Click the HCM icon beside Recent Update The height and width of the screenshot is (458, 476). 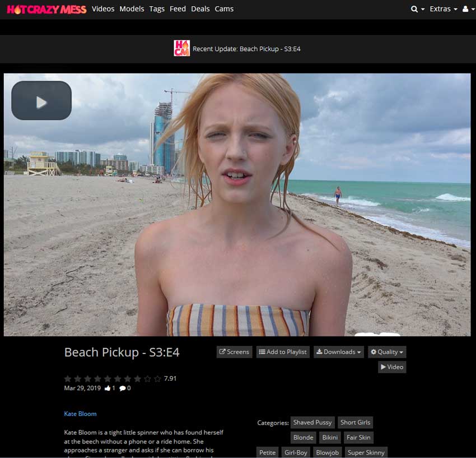pyautogui.click(x=182, y=48)
